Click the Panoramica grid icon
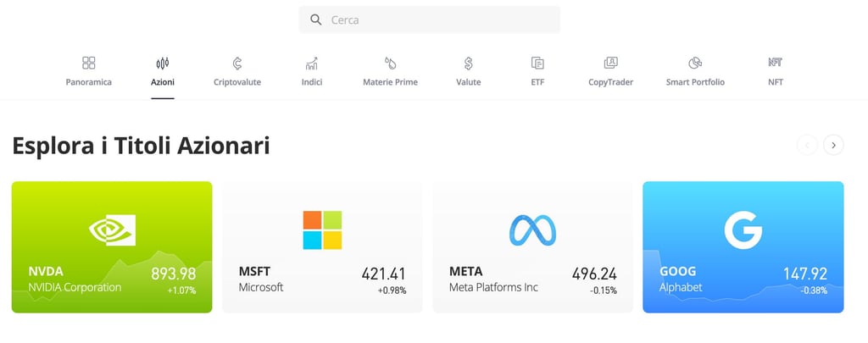This screenshot has width=868, height=343. pyautogui.click(x=88, y=63)
